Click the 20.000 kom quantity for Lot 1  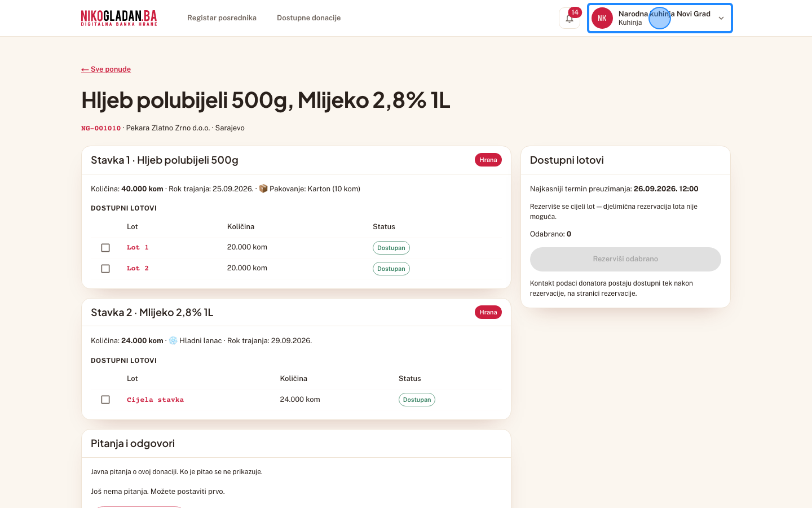coord(247,247)
